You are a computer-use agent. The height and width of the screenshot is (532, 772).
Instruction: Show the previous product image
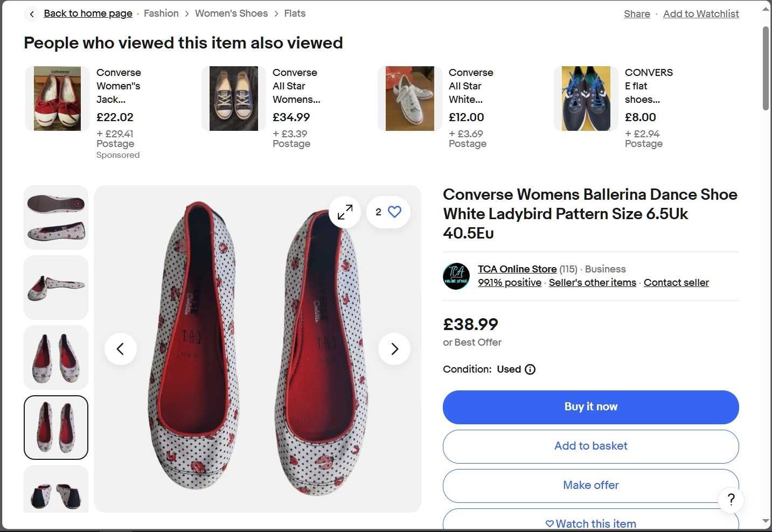pyautogui.click(x=120, y=349)
